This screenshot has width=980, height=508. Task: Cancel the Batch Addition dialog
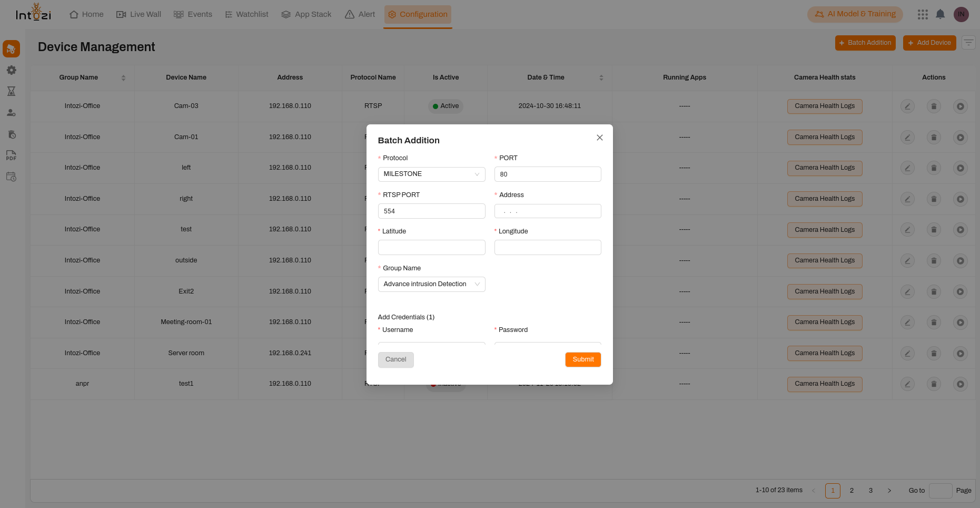click(395, 359)
